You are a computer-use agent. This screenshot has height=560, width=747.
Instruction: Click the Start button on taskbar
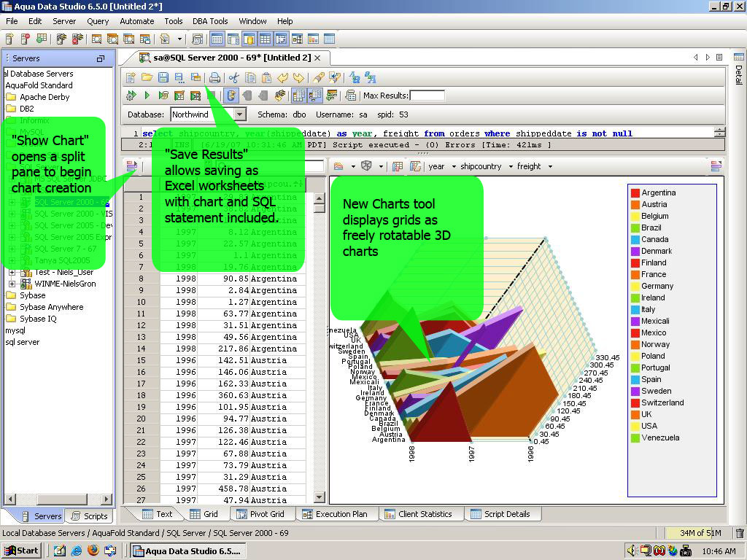coord(21,551)
